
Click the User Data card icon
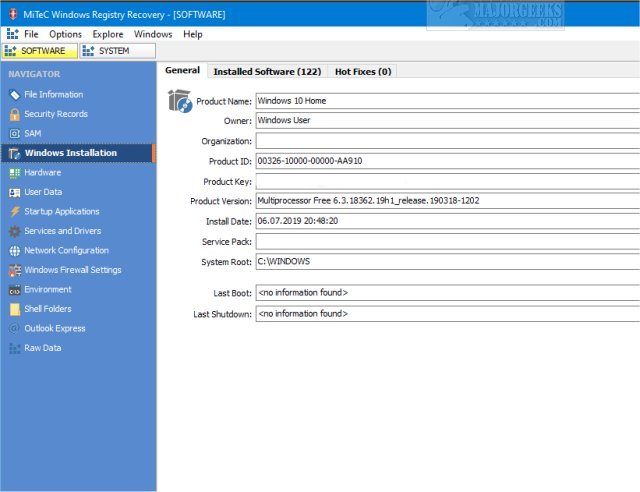click(x=15, y=192)
